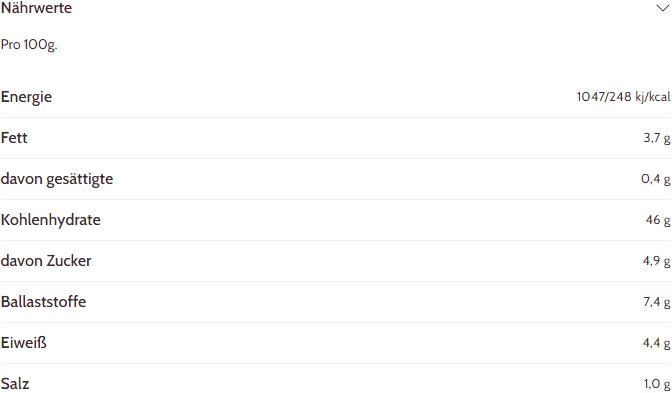Click the 4,4 g protein value
The image size is (672, 393).
pos(656,343)
